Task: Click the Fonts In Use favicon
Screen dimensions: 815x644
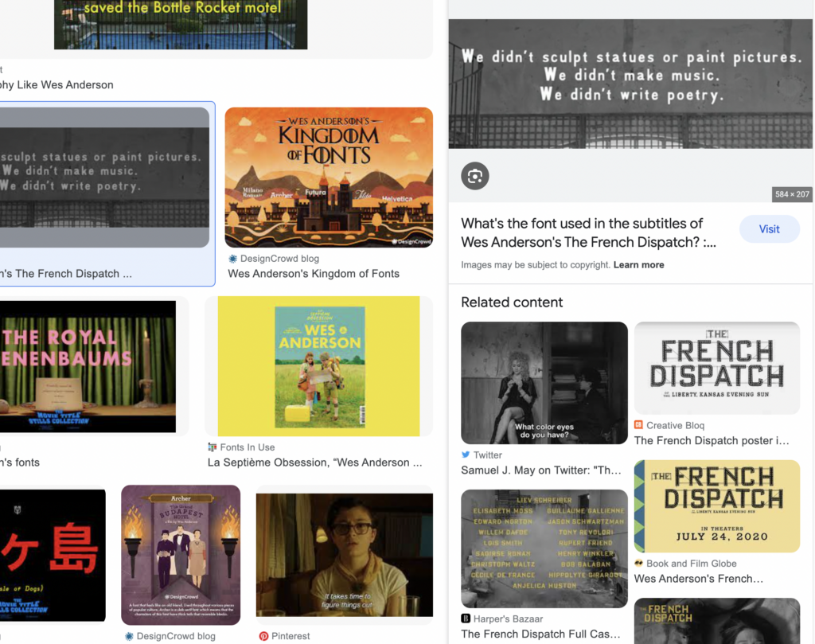Action: coord(212,447)
